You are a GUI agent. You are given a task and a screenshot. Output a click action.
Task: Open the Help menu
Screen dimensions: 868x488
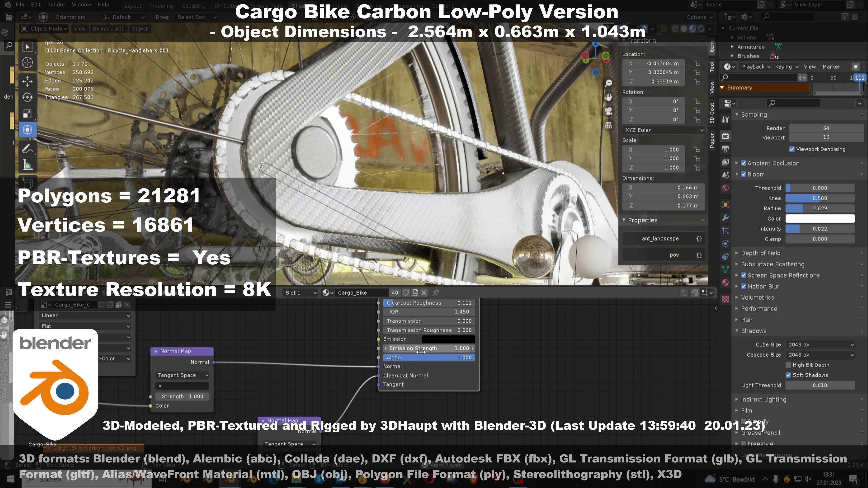104,5
